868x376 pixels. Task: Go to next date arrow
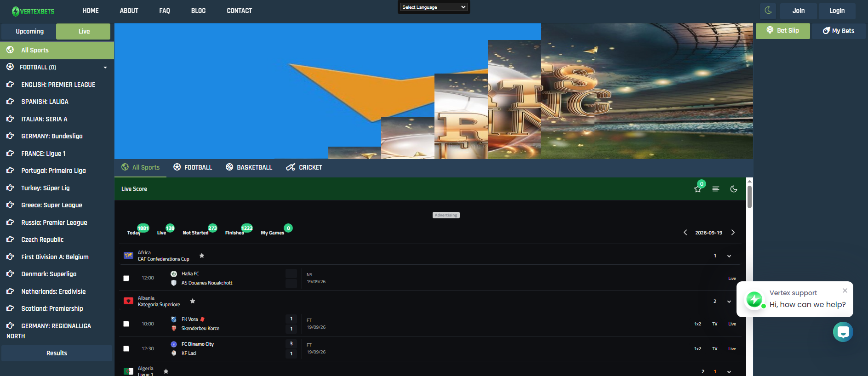pyautogui.click(x=733, y=233)
